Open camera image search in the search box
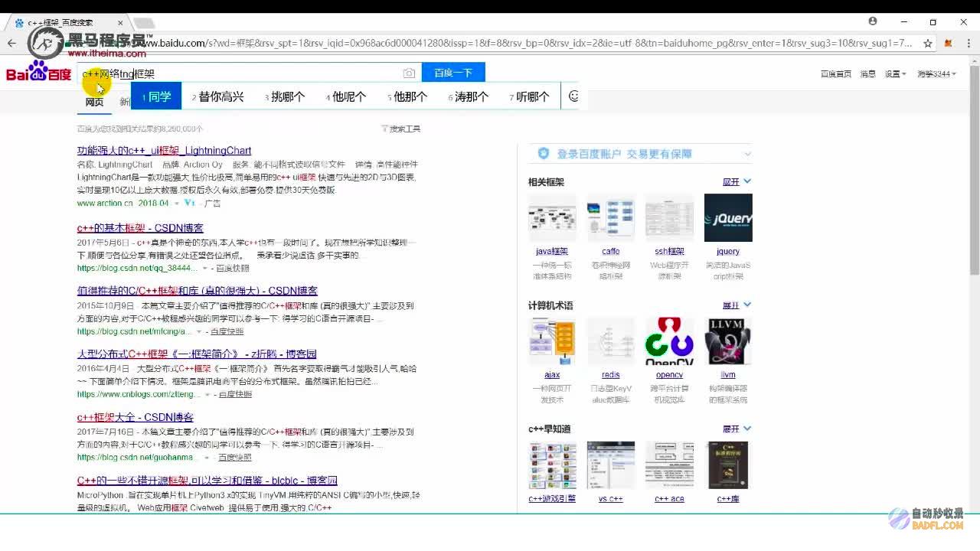The height and width of the screenshot is (551, 980). [409, 73]
